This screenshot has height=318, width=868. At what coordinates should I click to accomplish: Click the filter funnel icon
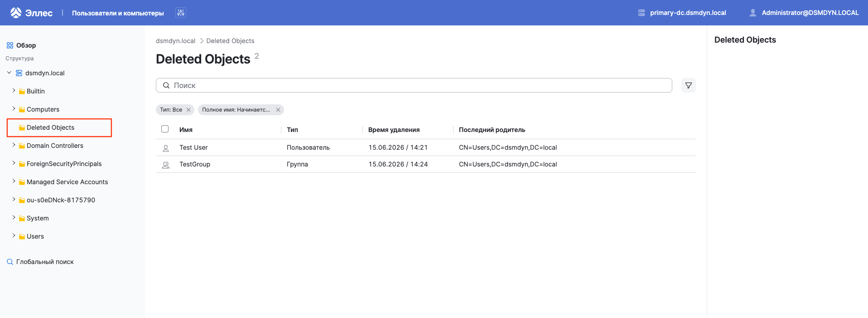click(689, 85)
